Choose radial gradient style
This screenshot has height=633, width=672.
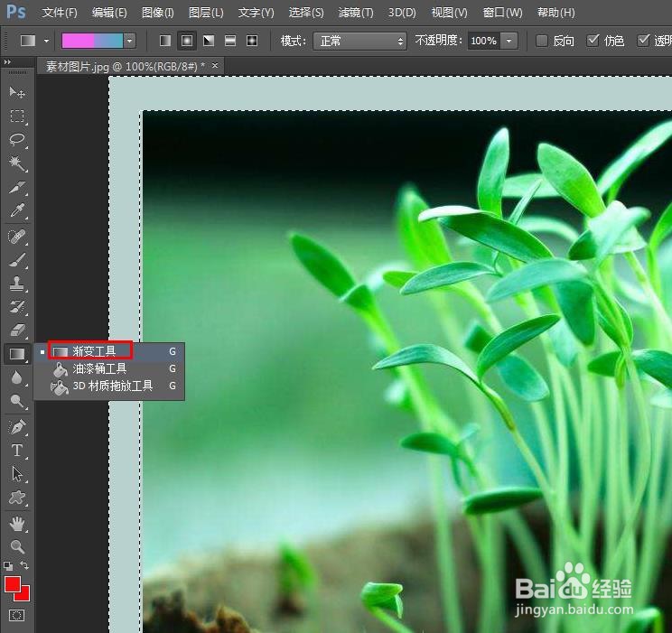click(x=187, y=41)
